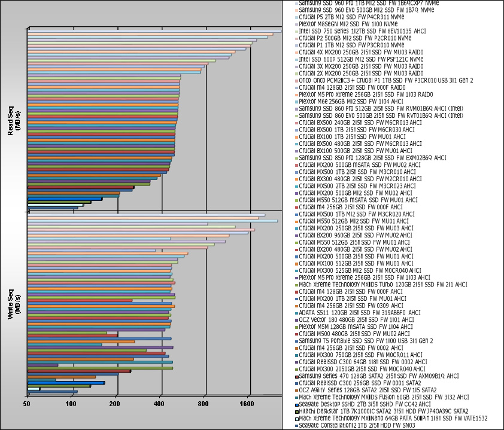
Task: Click the bright blue Seagate SSHD bar in Write Seq
Action: click(x=66, y=383)
